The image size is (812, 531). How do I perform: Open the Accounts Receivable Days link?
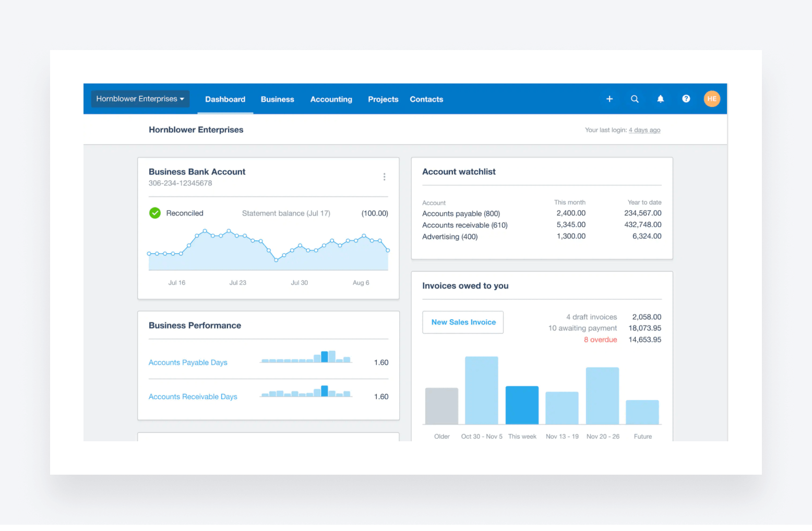[x=193, y=397]
